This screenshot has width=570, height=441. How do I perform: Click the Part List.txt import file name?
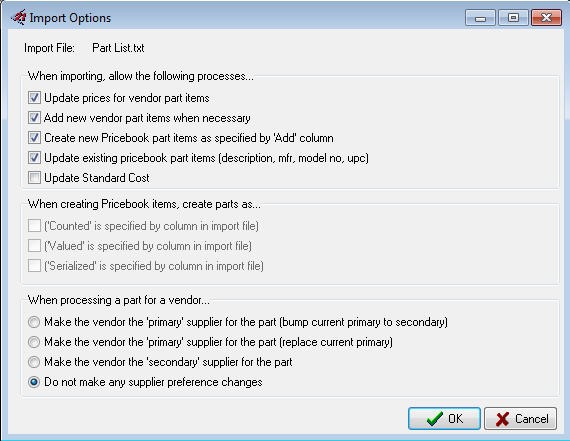(118, 48)
